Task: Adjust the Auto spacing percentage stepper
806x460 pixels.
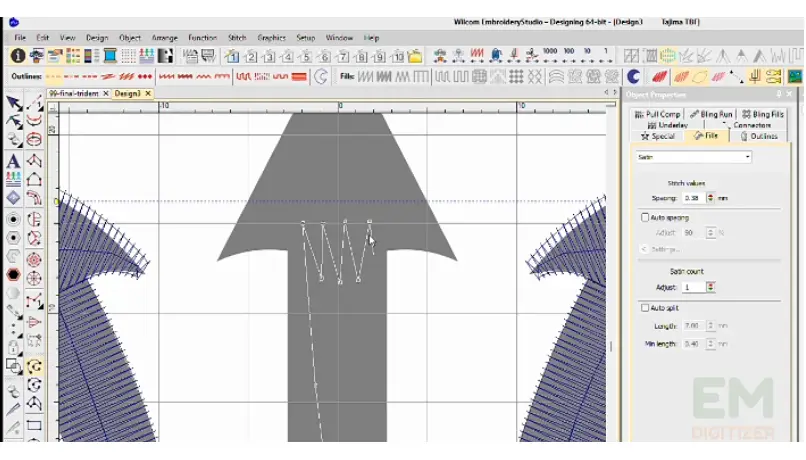Action: pyautogui.click(x=710, y=233)
